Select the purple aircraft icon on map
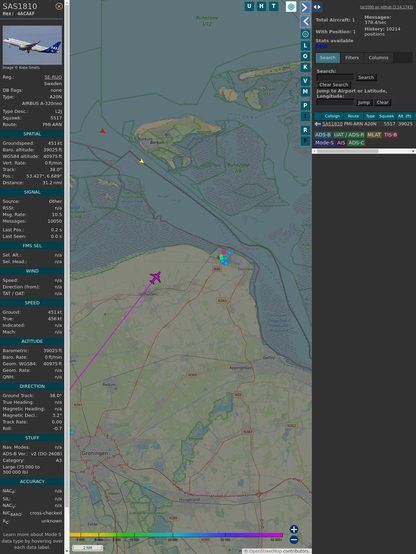This screenshot has height=554, width=416. point(156,277)
